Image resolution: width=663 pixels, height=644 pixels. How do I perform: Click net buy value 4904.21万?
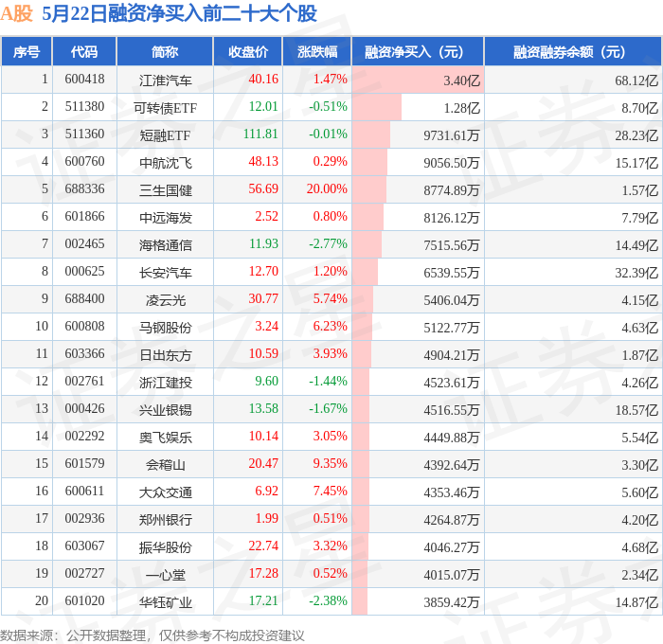click(x=452, y=355)
